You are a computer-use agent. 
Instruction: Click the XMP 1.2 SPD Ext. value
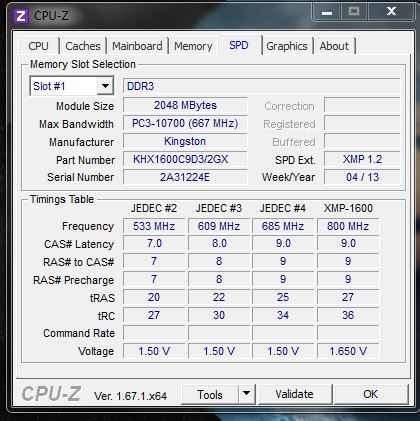pos(362,159)
